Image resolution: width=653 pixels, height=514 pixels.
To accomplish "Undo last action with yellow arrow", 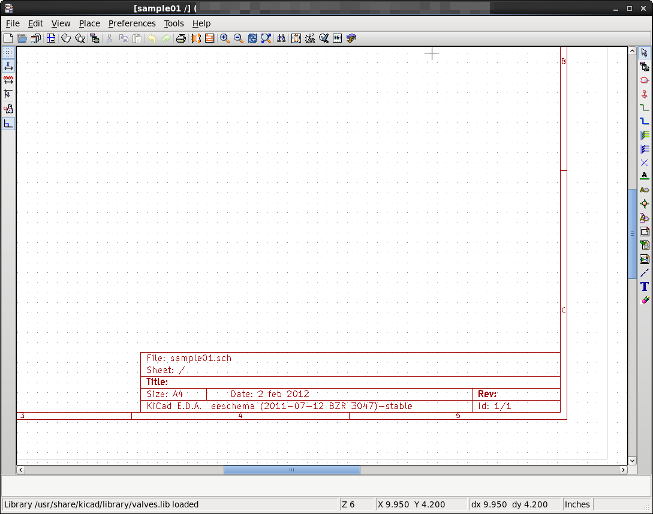I will [152, 38].
